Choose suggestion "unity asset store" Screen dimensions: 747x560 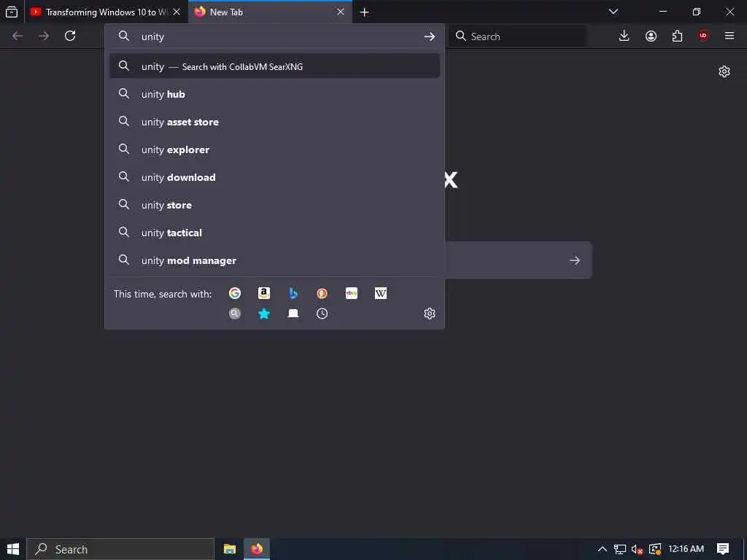(x=274, y=122)
